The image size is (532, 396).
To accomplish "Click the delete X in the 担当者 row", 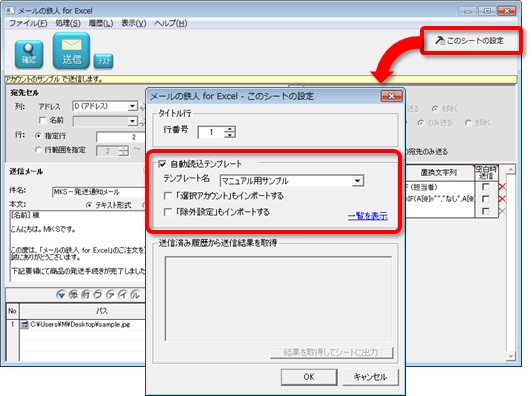I will tap(502, 187).
